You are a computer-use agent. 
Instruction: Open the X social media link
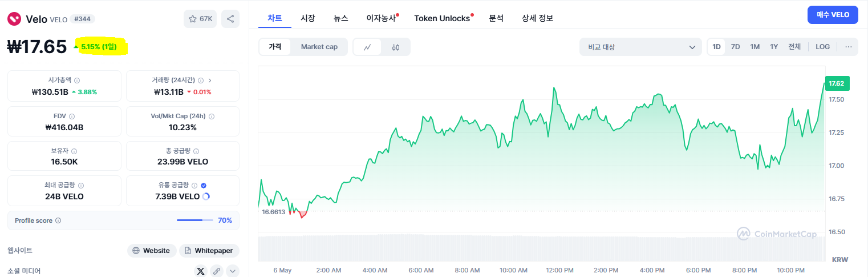200,271
